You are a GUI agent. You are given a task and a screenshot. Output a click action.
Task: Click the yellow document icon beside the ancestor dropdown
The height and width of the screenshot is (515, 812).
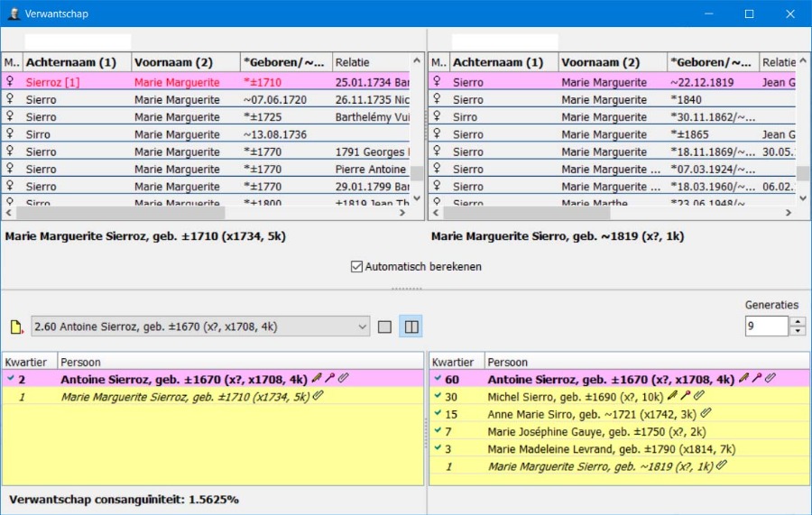tap(15, 327)
